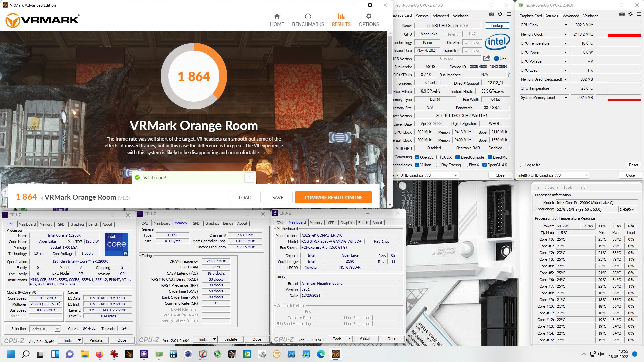
Task: Click the refresh icon in the left GPU-Z window
Action: 500,14
